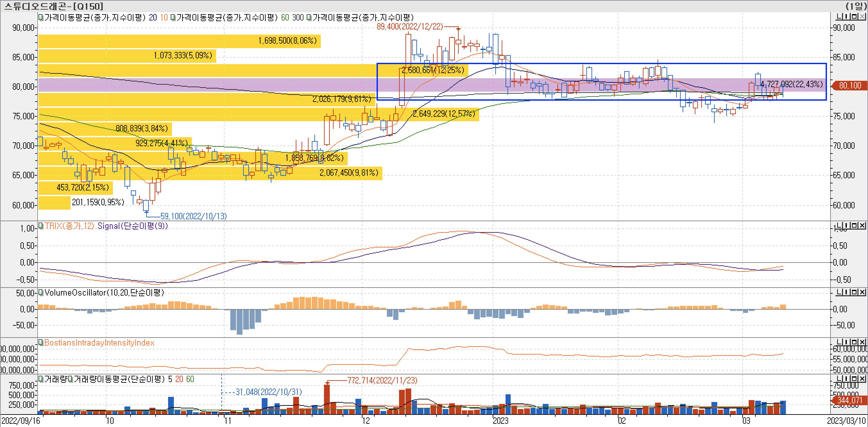Image resolution: width=868 pixels, height=427 pixels.
Task: Click the Signal(단순이평(9)) legend label
Action: [x=132, y=226]
